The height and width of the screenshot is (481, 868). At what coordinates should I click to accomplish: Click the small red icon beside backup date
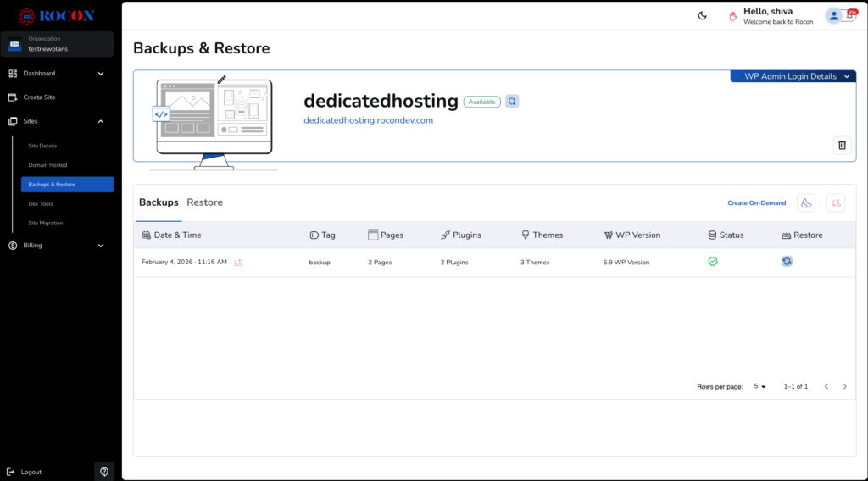(x=239, y=263)
